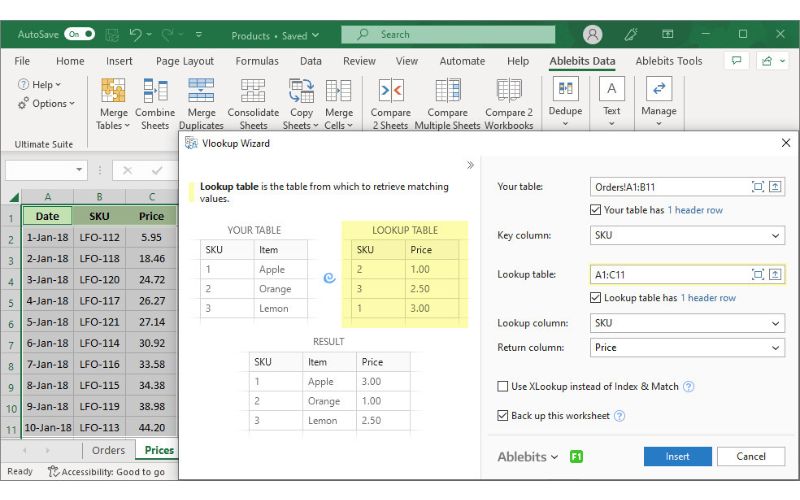Select the Prices sheet tab
Viewport: 800px width, 500px height.
159,450
